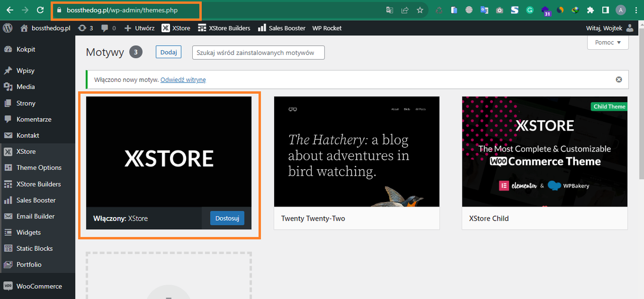Open the Utwórz (create new) menu
Image resolution: width=644 pixels, height=299 pixels.
click(139, 28)
